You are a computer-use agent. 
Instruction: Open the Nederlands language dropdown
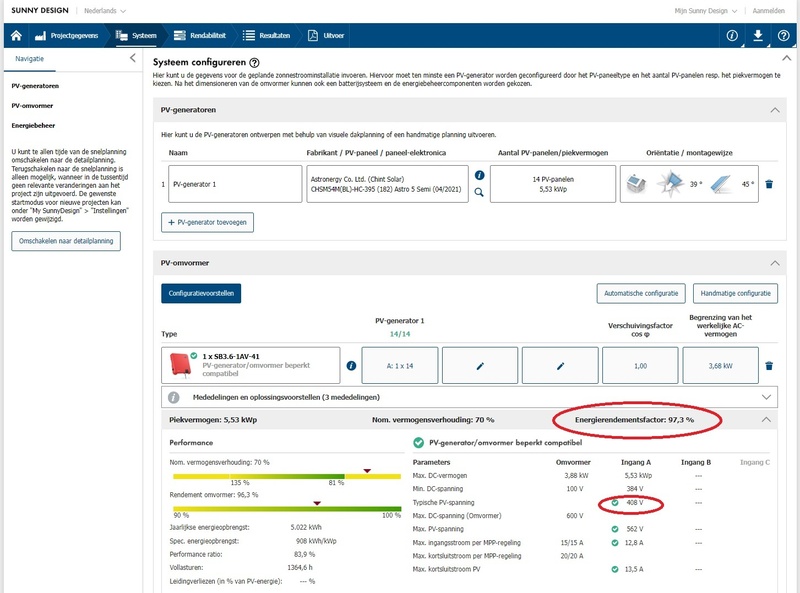(105, 11)
